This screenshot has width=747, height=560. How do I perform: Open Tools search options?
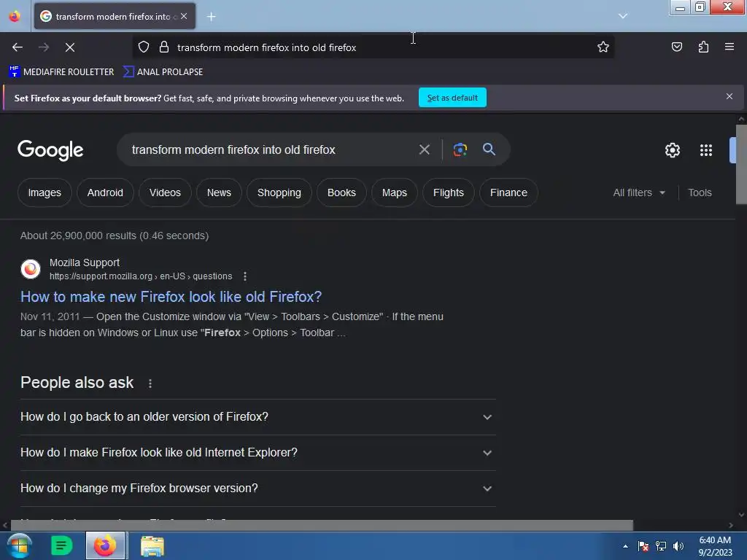point(700,192)
